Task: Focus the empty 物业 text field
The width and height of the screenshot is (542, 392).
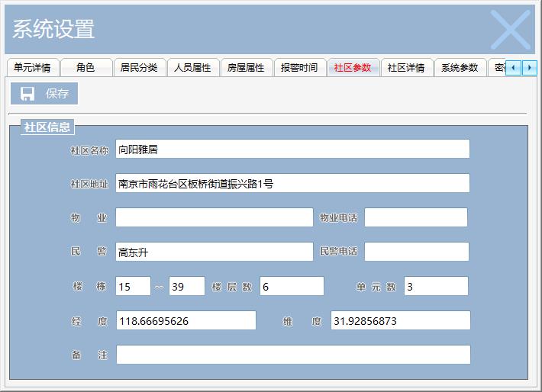Action: tap(214, 218)
